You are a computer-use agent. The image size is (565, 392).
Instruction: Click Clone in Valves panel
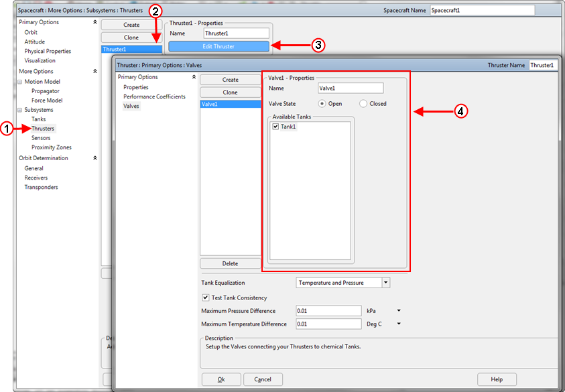click(231, 92)
